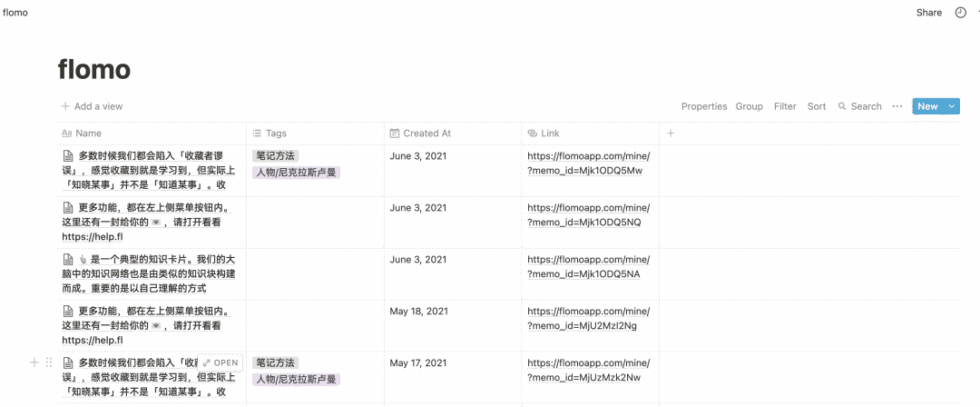Click the drag handle beside May 17 row
980x407 pixels.
pos(49,362)
